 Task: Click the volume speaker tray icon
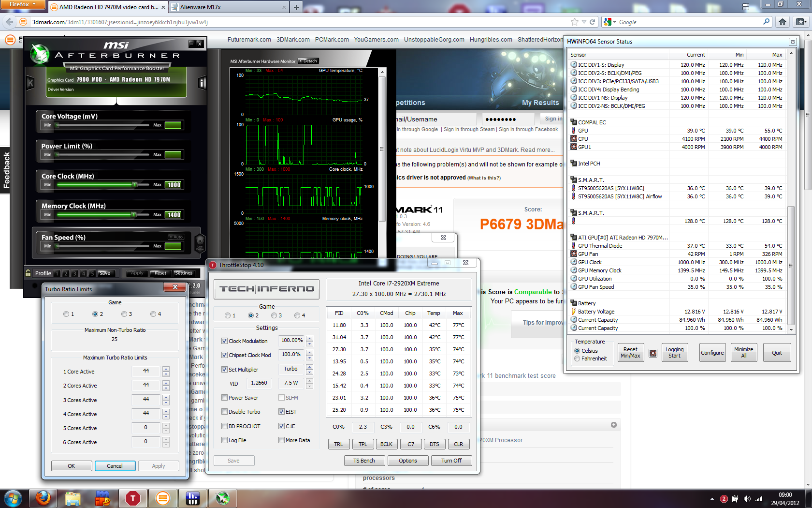pos(747,499)
